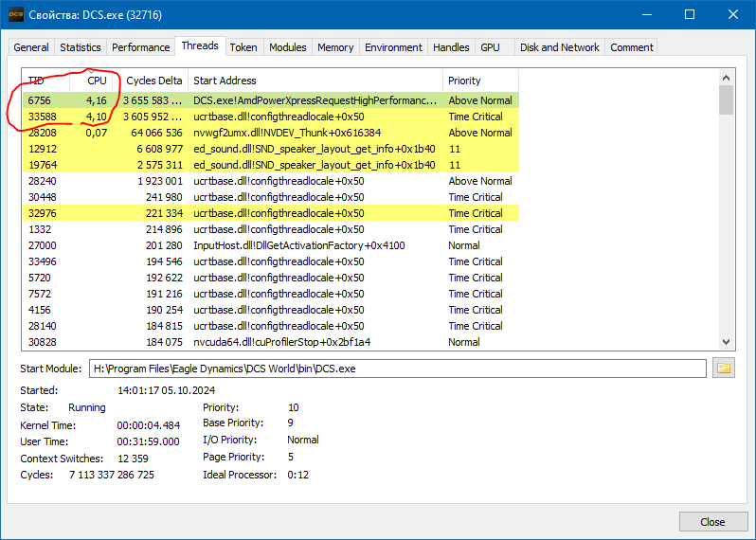This screenshot has width=756, height=540.
Task: Open the Comment tab
Action: (x=632, y=47)
